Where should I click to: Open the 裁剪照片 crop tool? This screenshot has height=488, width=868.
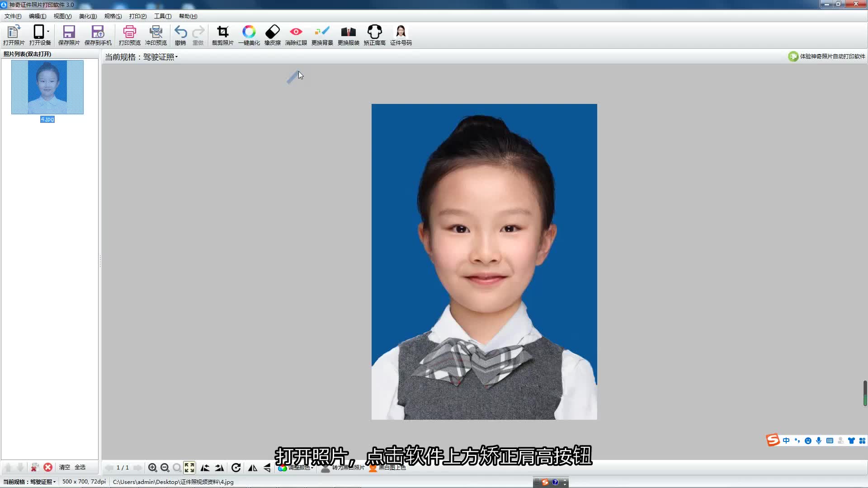click(222, 35)
